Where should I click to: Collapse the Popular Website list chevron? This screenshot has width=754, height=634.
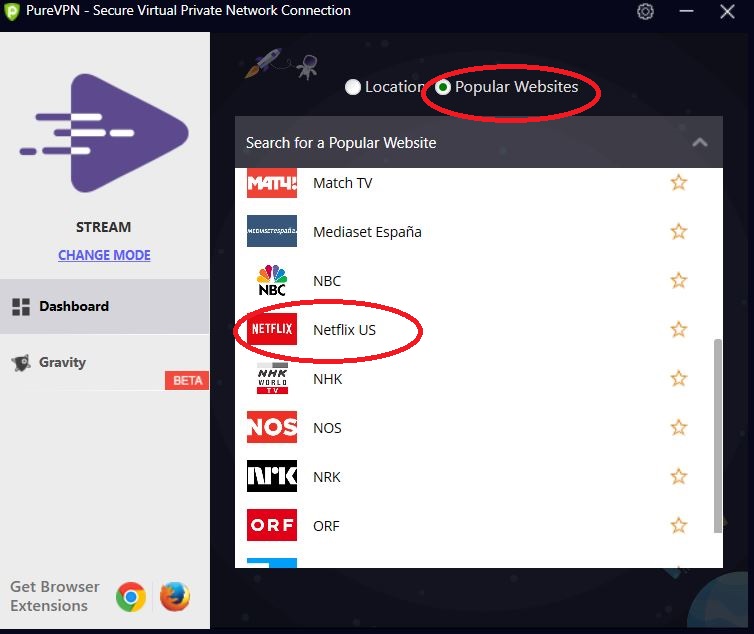click(700, 142)
